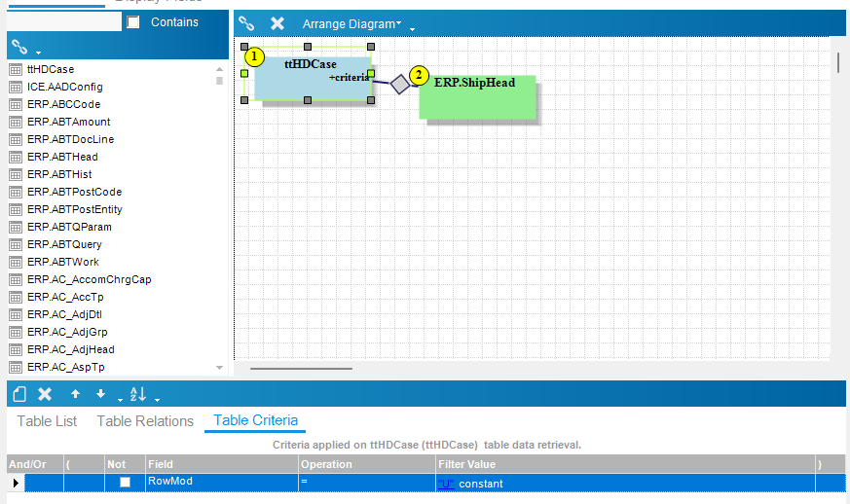Click the Field column header

click(222, 464)
